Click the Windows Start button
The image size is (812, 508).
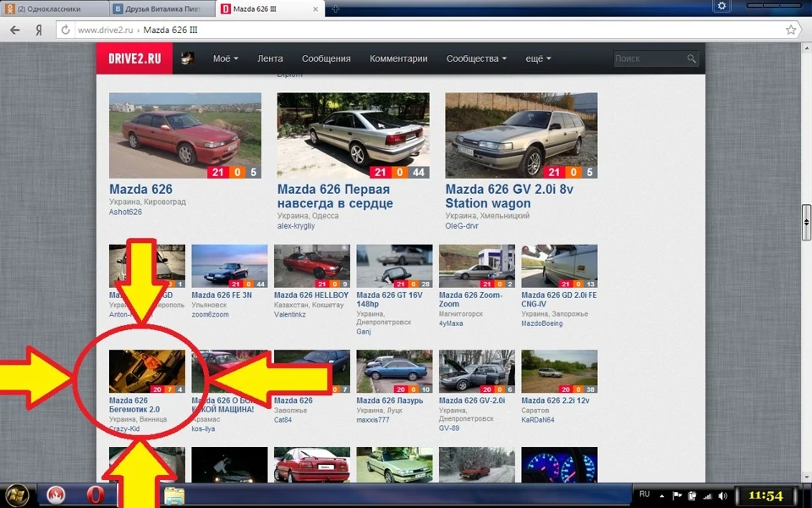pyautogui.click(x=17, y=495)
